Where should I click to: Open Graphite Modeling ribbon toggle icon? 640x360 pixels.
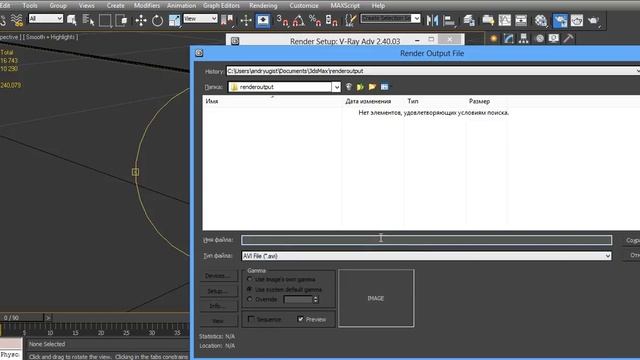[488, 20]
